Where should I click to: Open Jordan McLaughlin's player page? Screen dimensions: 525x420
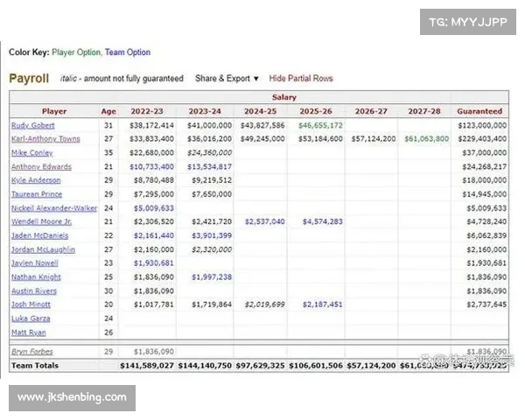[43, 249]
